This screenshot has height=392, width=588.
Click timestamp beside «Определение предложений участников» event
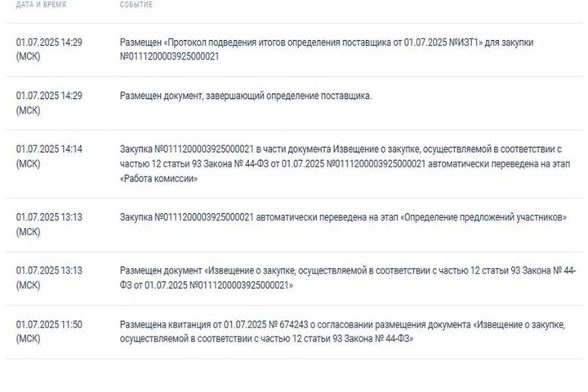49,218
